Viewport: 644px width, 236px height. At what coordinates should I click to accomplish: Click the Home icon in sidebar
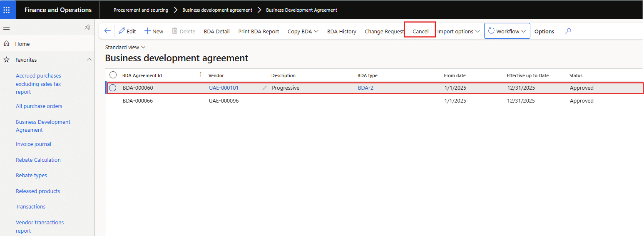pyautogui.click(x=7, y=44)
